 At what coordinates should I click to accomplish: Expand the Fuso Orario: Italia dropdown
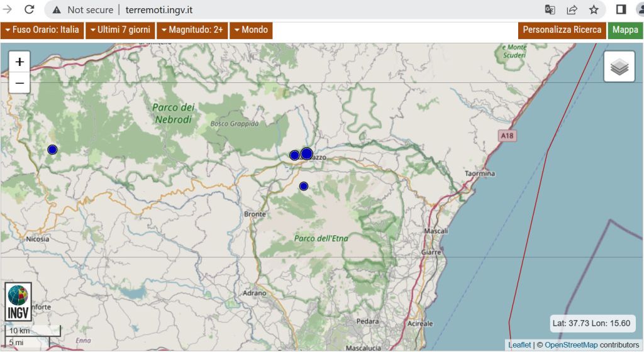(x=42, y=30)
